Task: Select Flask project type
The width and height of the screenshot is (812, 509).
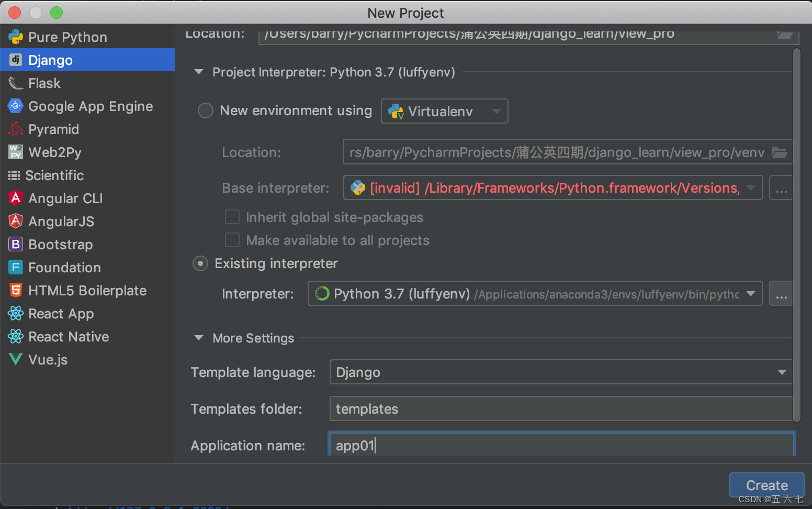Action: click(x=87, y=83)
